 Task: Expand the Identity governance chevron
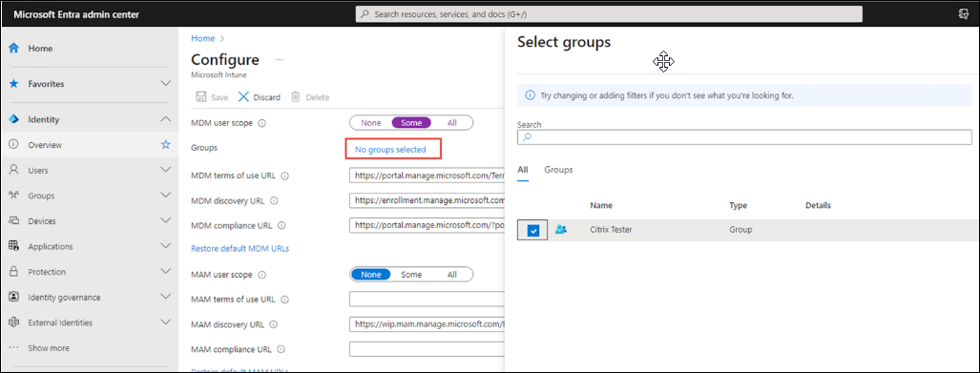point(166,297)
